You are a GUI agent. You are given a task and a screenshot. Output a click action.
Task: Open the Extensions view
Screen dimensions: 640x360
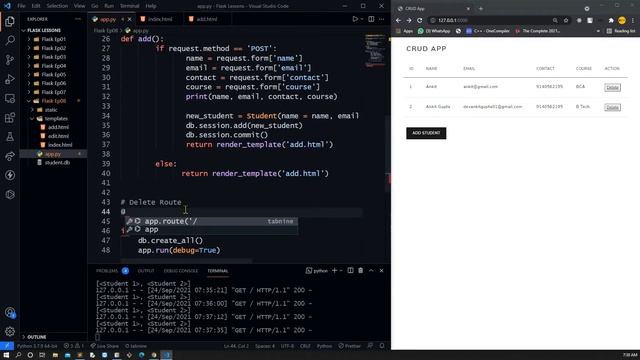[x=10, y=118]
